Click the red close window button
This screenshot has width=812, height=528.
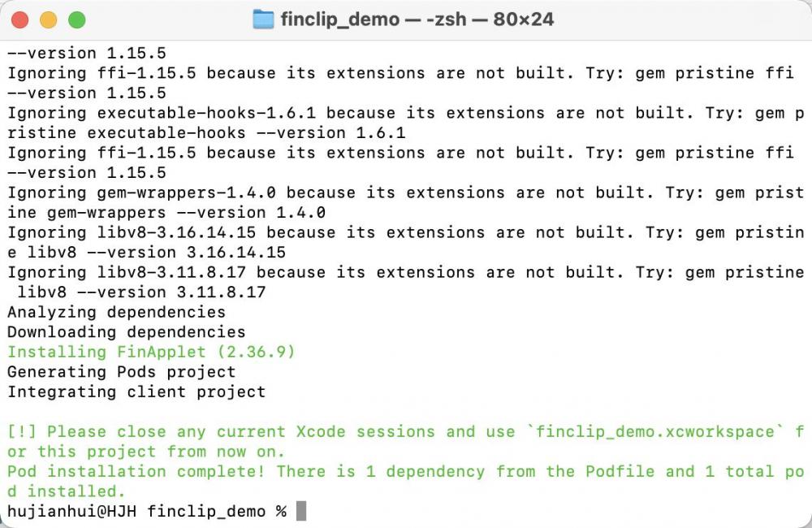click(20, 20)
